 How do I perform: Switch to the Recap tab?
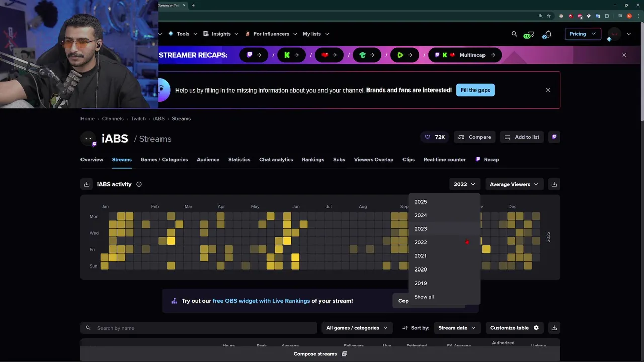pos(487,160)
